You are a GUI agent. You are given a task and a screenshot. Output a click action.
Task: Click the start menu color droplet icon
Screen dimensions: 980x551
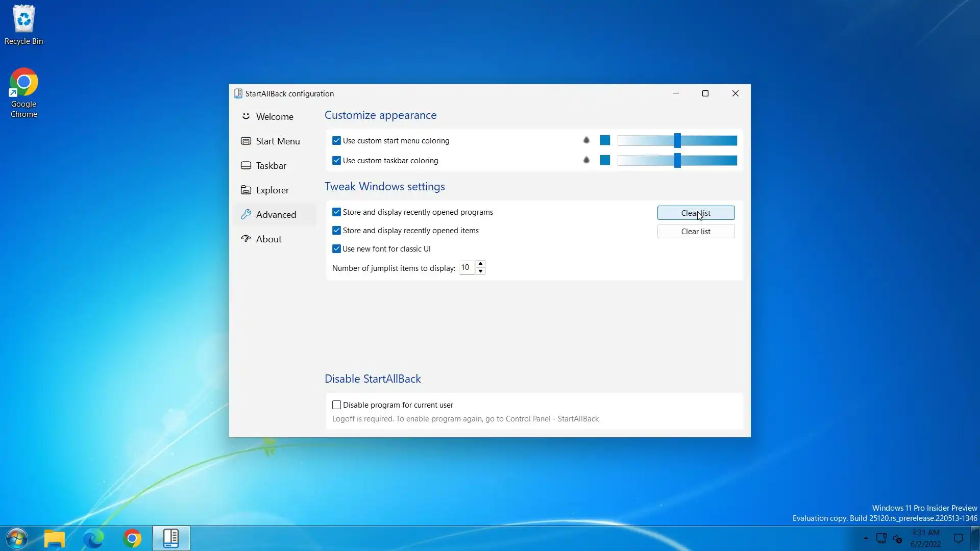[x=586, y=140]
